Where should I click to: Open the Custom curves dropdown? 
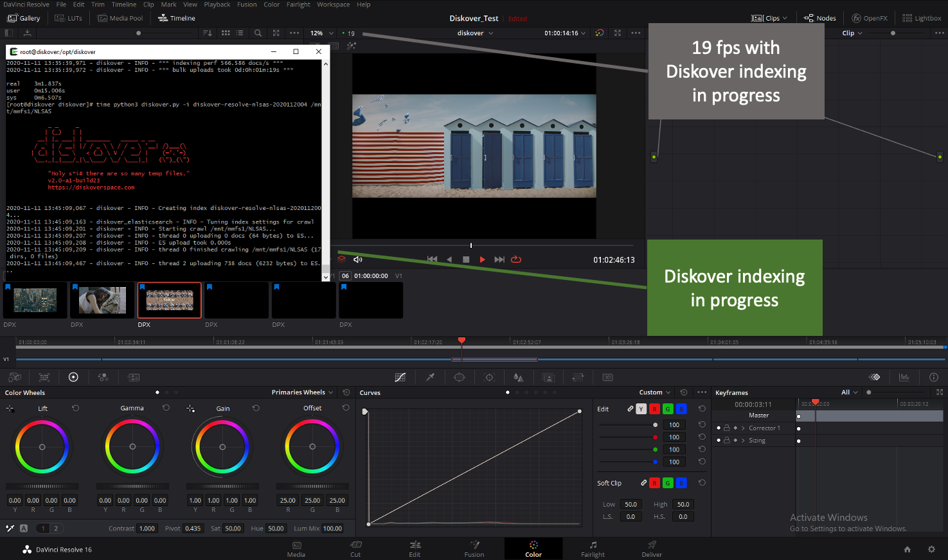pos(655,392)
